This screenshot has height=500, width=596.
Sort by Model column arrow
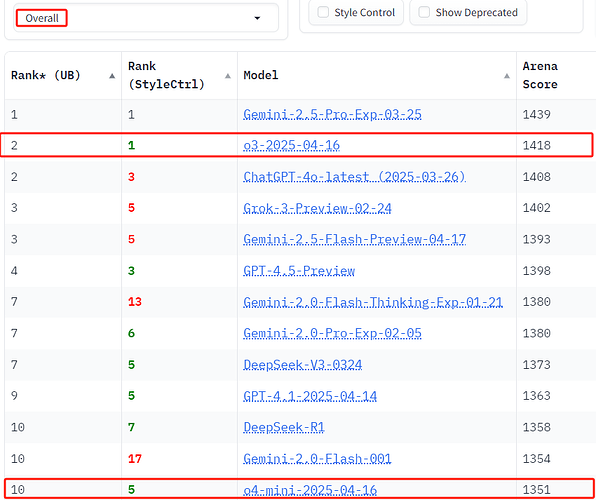[507, 76]
